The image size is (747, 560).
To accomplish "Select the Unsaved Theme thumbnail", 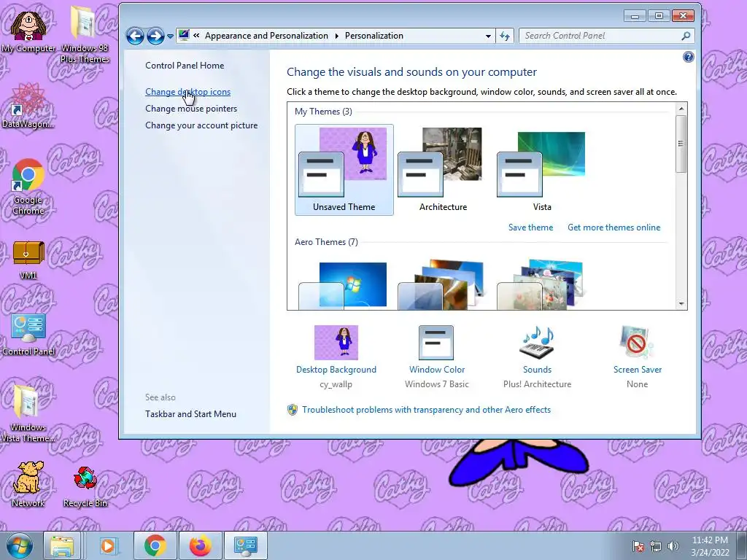I will (344, 169).
